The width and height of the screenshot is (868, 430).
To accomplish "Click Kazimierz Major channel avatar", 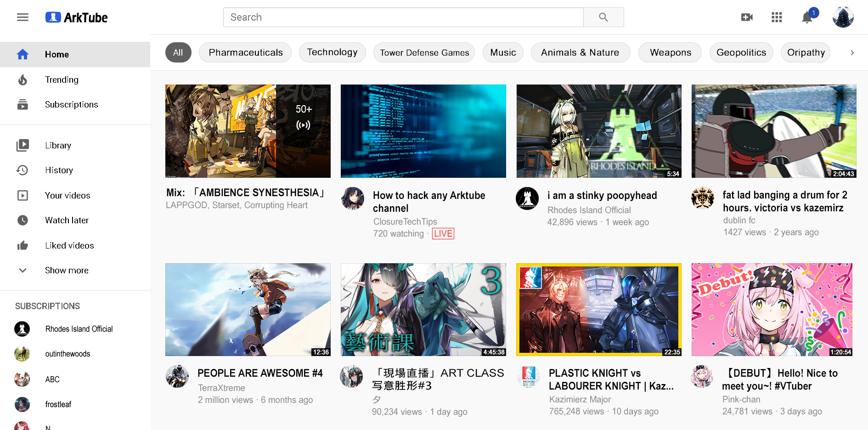I will pos(529,376).
